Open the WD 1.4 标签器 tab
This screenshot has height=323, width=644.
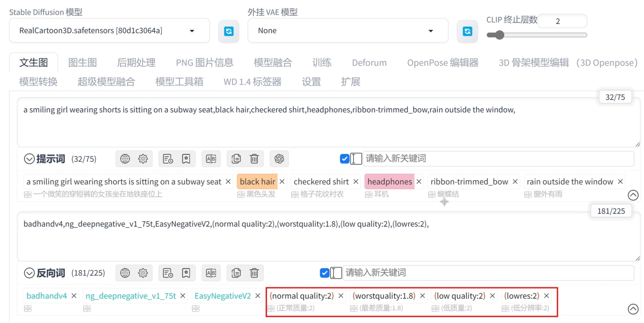tap(253, 82)
